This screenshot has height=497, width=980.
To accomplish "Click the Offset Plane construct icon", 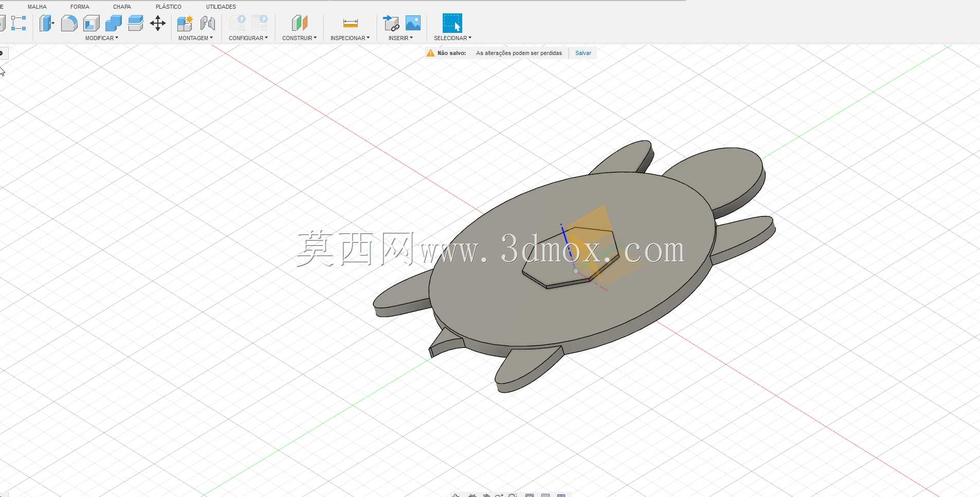I will tap(299, 23).
